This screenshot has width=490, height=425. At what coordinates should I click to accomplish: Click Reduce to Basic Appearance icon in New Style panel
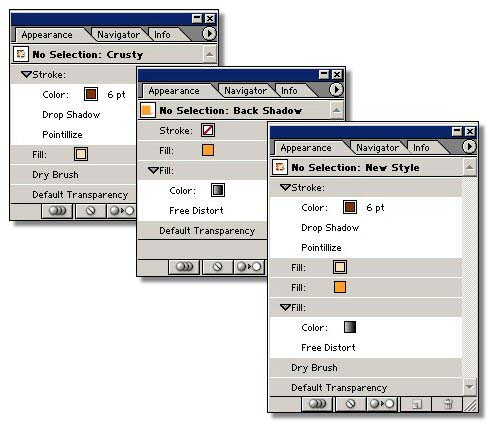click(382, 404)
